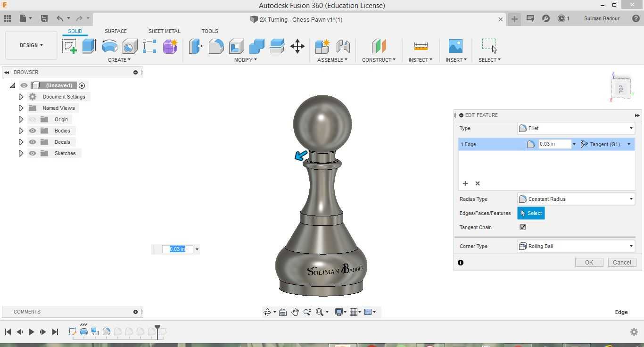Click the Zoom tool in navigation bar

click(307, 312)
